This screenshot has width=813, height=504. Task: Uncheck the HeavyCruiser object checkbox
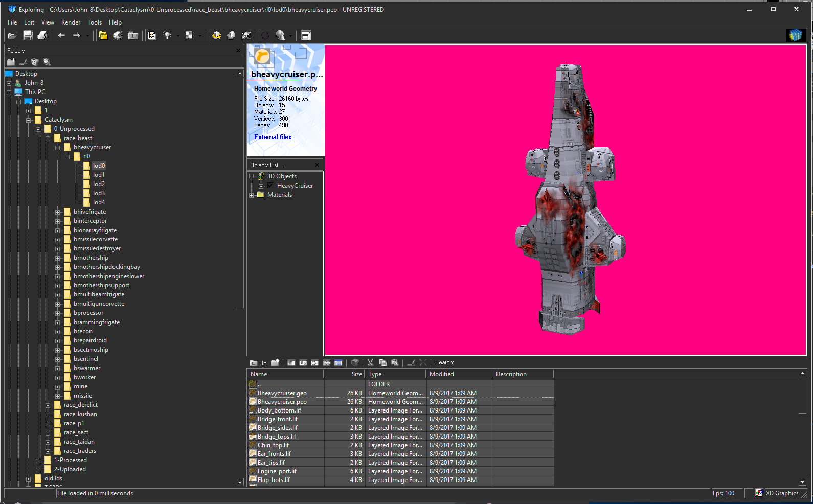click(x=270, y=186)
